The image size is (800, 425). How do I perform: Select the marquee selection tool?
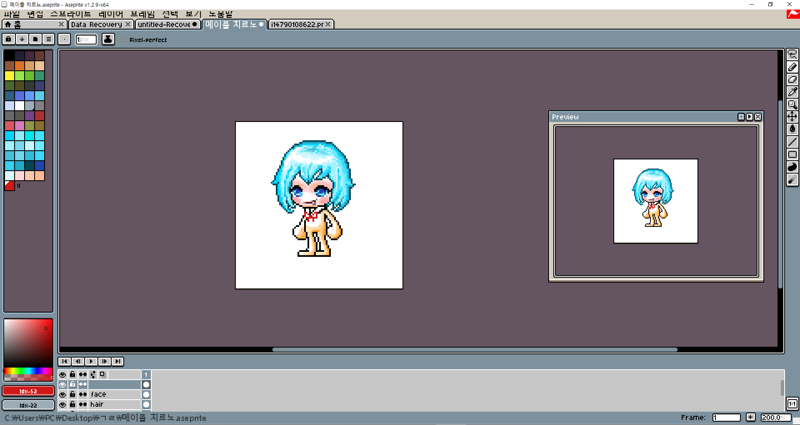(x=792, y=55)
